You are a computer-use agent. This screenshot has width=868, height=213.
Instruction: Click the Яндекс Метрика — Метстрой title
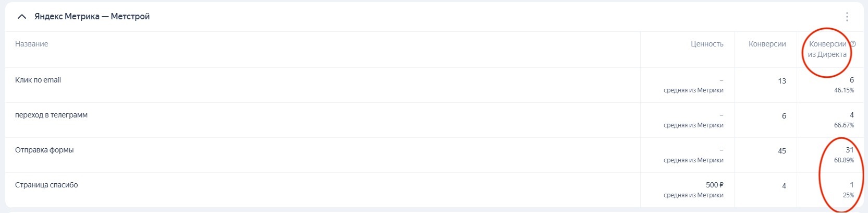pyautogui.click(x=92, y=17)
